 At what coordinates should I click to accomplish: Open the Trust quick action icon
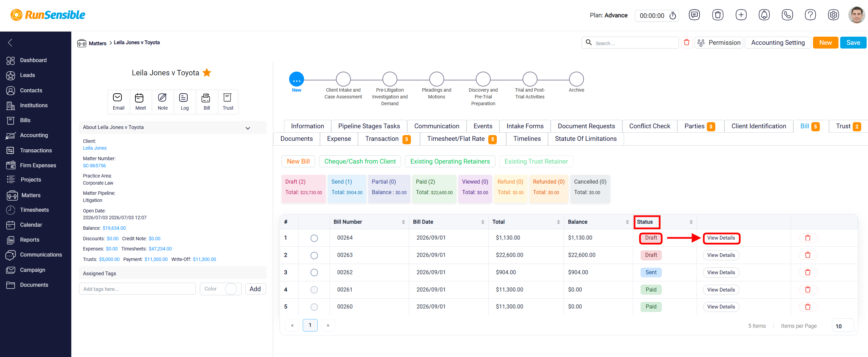pos(228,102)
